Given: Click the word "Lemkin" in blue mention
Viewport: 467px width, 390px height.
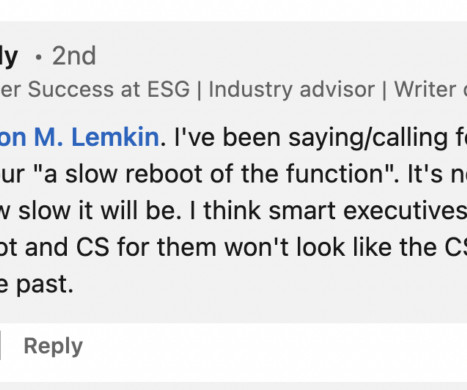Looking at the screenshot, I should (115, 137).
